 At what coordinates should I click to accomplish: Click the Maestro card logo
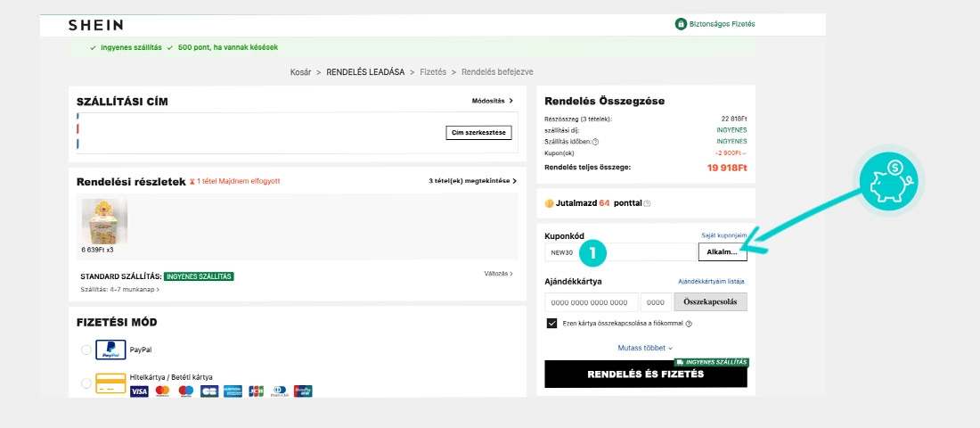[x=186, y=391]
